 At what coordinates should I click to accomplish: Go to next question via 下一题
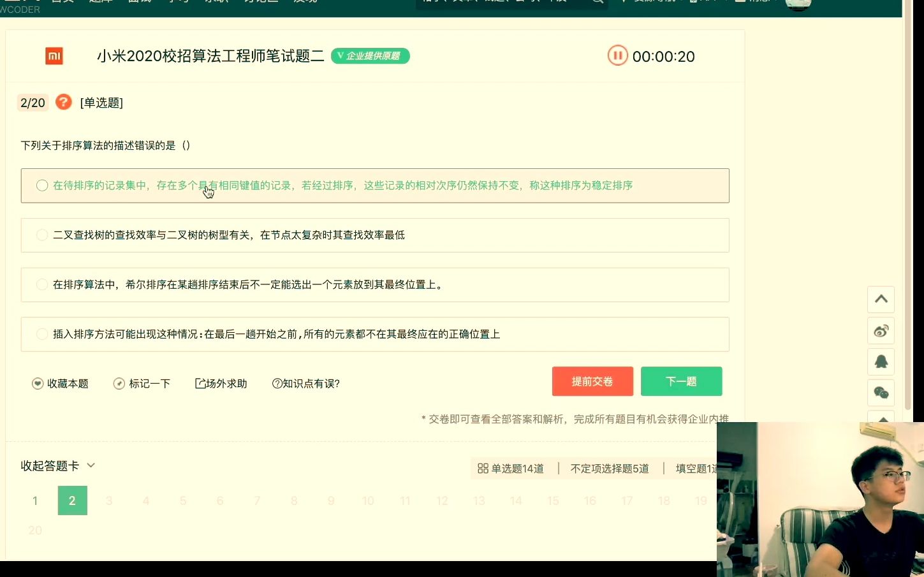pyautogui.click(x=681, y=381)
